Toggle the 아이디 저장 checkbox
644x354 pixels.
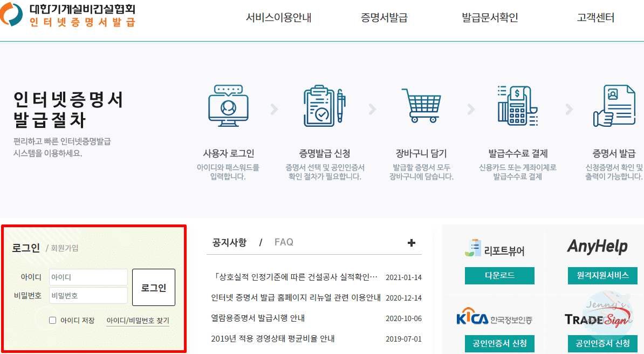(x=52, y=321)
